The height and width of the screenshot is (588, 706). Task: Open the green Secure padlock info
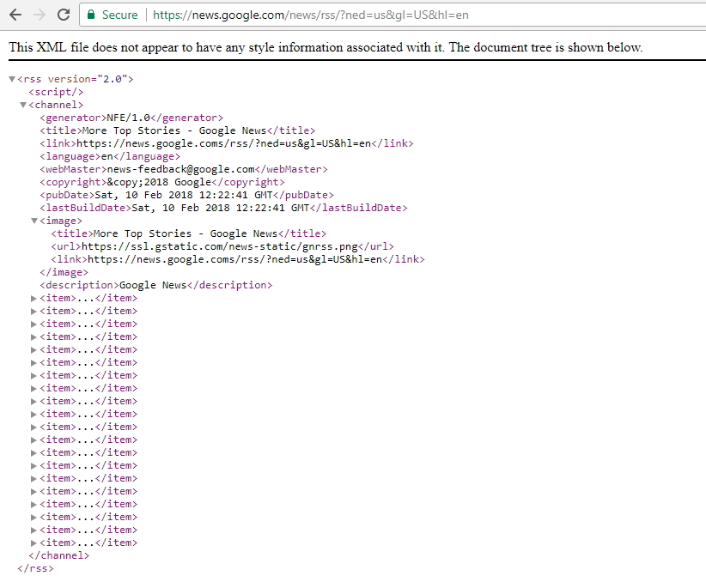[91, 15]
